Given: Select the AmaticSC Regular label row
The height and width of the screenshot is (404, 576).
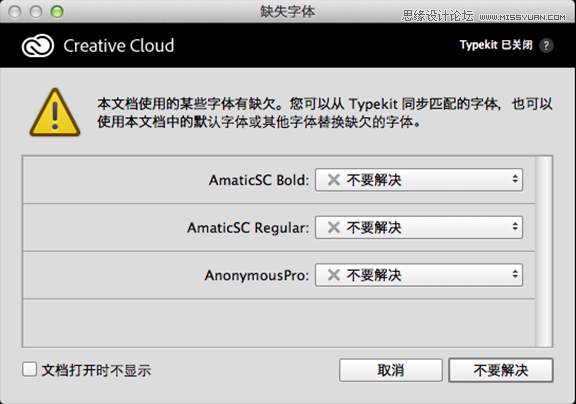Looking at the screenshot, I should pyautogui.click(x=279, y=227).
